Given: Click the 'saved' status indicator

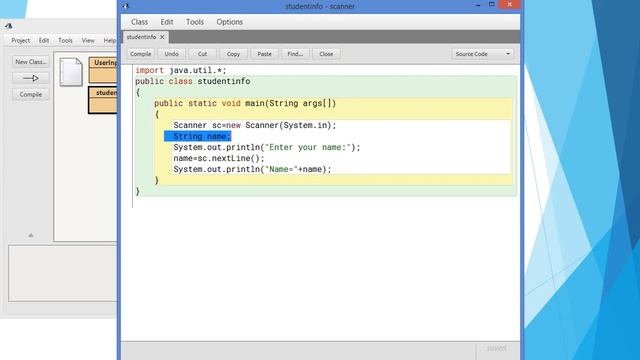Looking at the screenshot, I should (x=496, y=348).
